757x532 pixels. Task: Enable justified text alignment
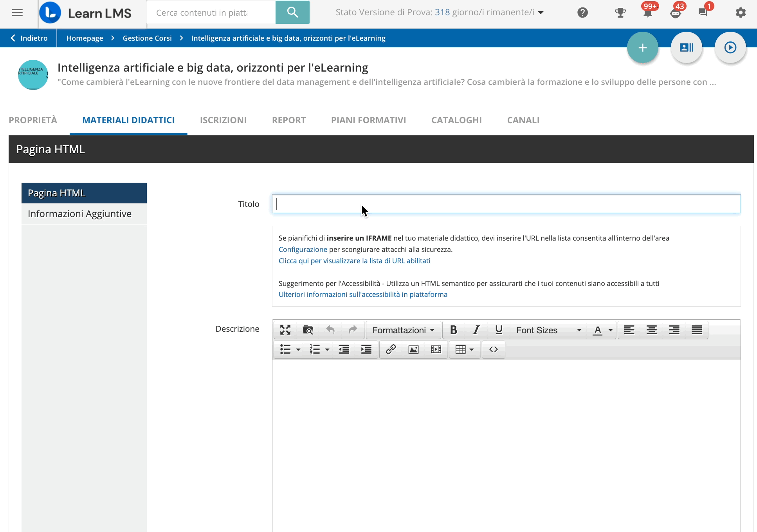(697, 330)
